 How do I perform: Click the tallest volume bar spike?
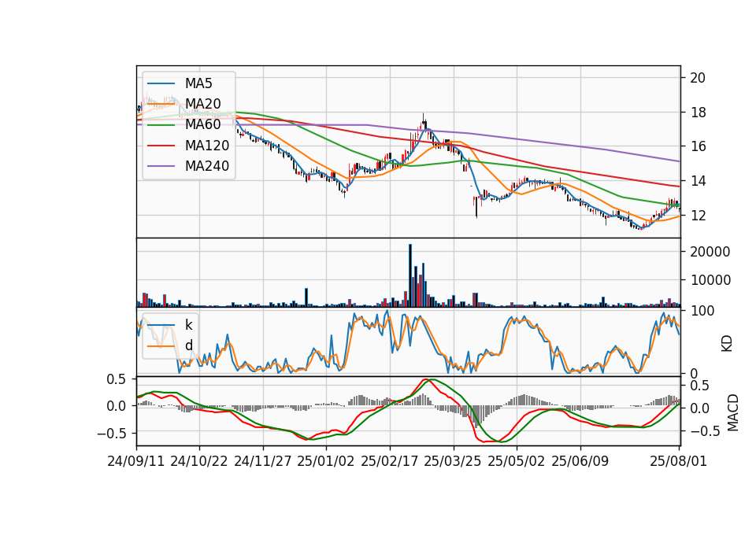[x=410, y=275]
